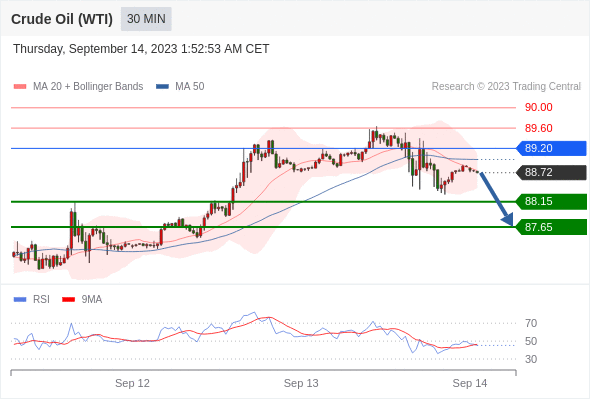
Task: Toggle the MA 50 legend label
Action: click(190, 87)
